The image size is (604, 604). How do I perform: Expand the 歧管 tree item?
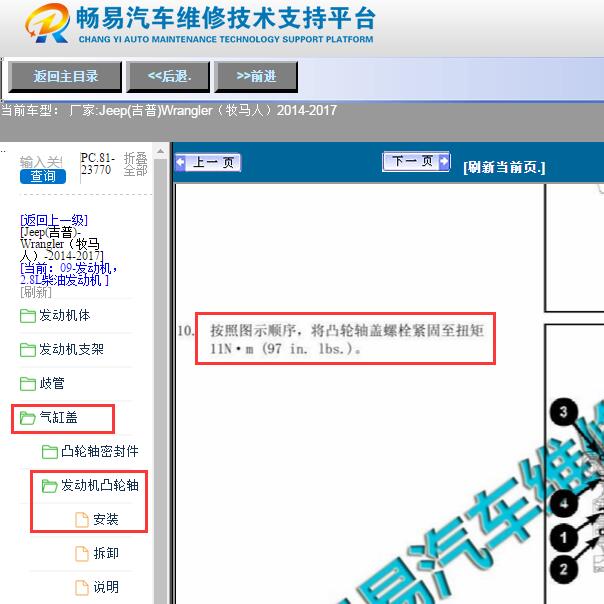52,384
